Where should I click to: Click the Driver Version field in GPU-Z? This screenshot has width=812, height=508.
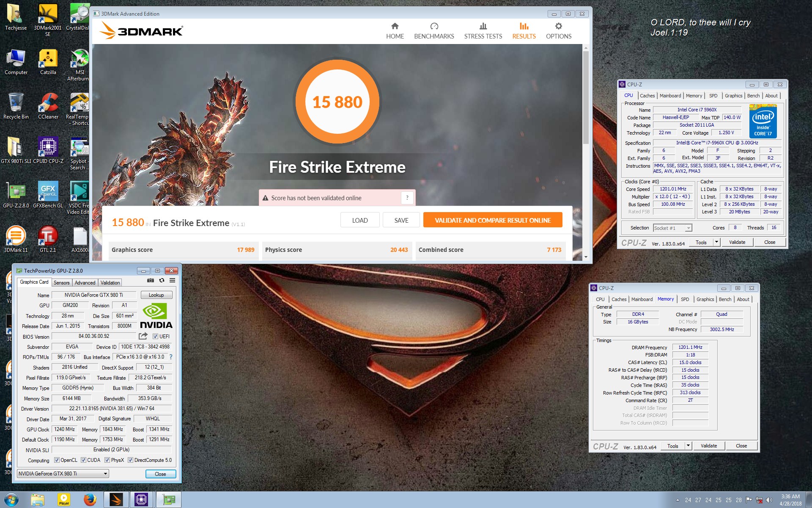112,409
